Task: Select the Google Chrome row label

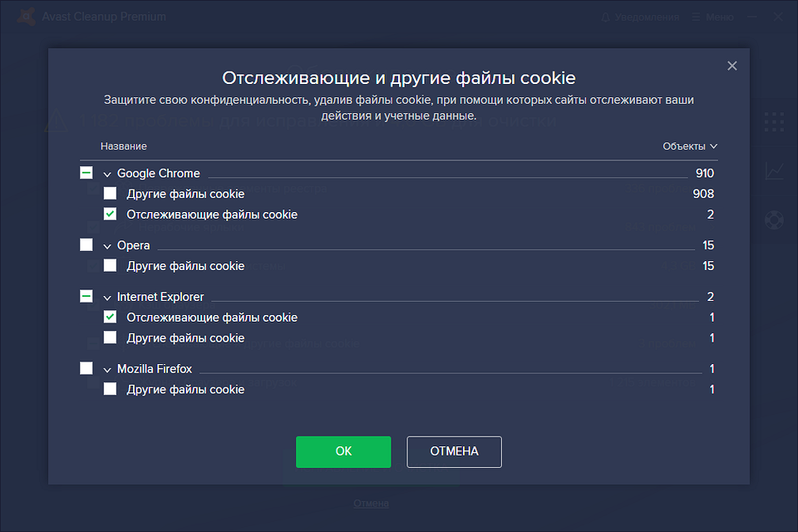Action: [x=158, y=173]
